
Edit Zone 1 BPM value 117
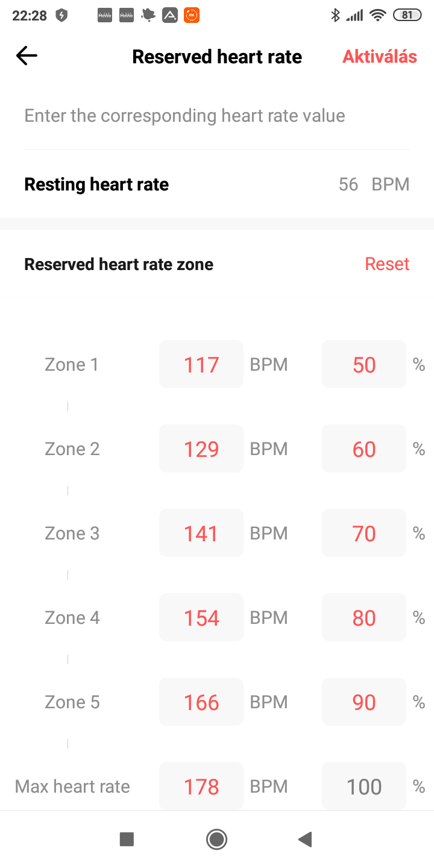click(x=201, y=364)
